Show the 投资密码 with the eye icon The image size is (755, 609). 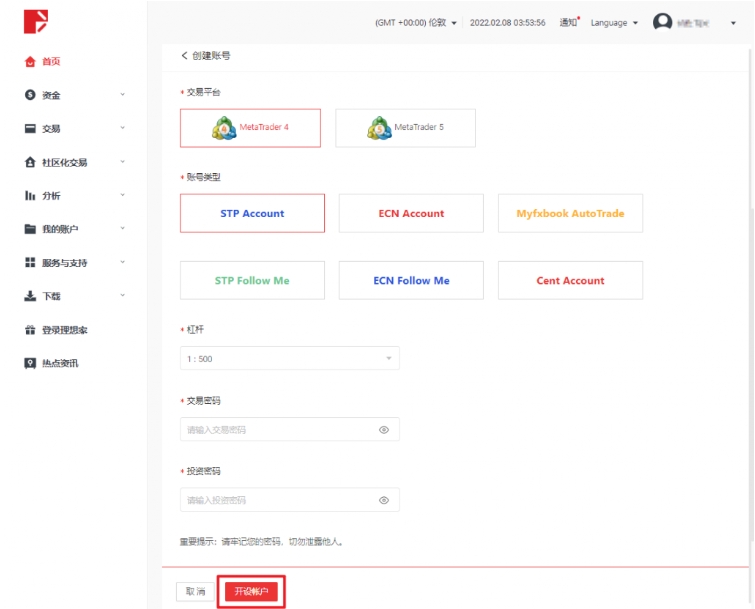coord(384,500)
